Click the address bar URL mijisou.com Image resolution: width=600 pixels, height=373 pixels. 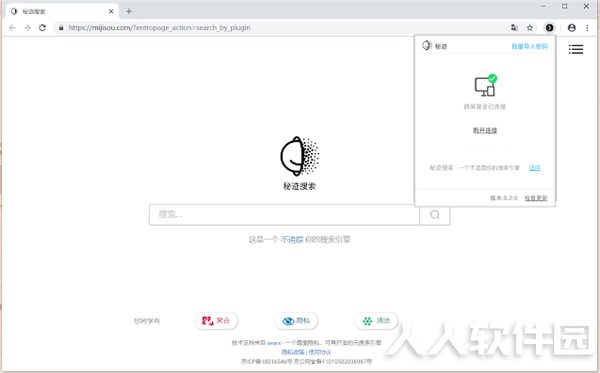click(x=160, y=28)
